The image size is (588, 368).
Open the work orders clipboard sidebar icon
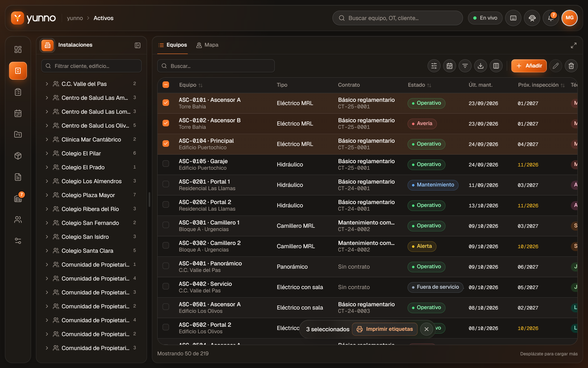point(18,92)
